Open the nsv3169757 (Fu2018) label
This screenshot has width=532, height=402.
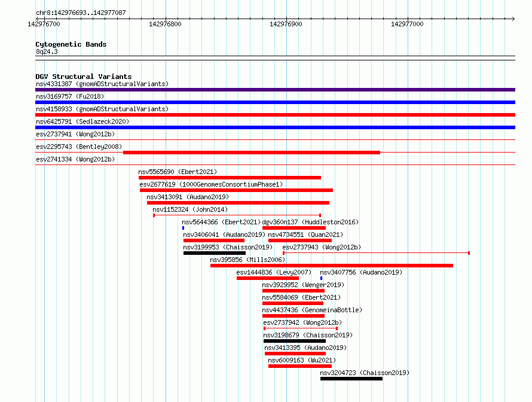point(70,96)
